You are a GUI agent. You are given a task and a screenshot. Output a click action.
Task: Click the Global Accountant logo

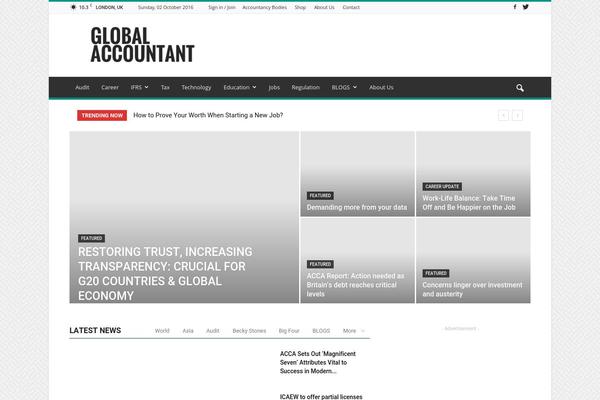(142, 44)
